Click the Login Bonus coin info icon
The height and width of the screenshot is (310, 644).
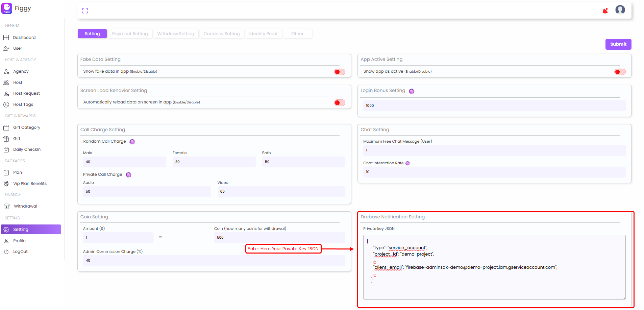(412, 91)
